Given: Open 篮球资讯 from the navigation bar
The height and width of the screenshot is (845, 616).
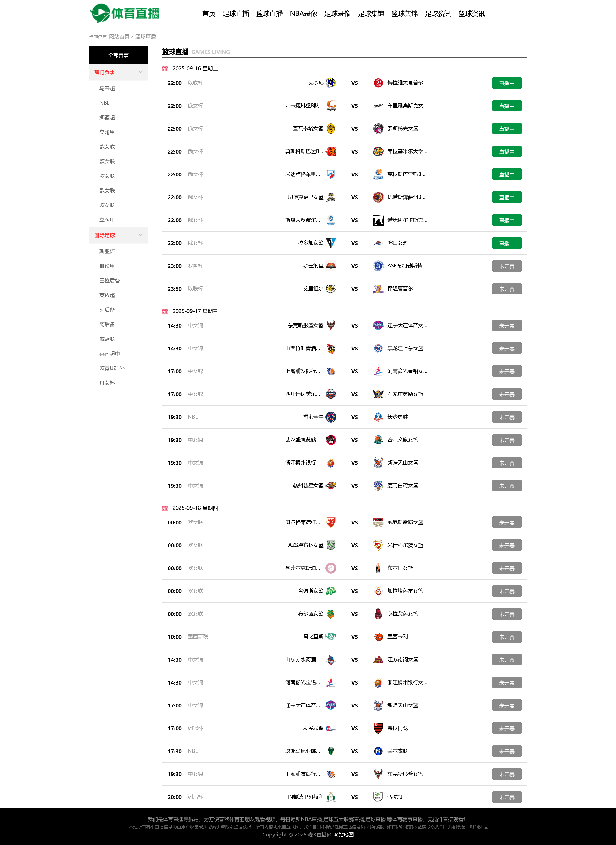Looking at the screenshot, I should 471,14.
